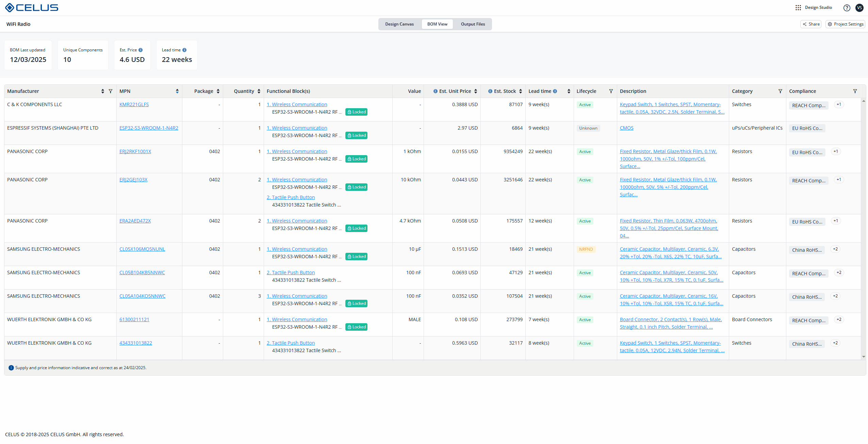
Task: Click the Lead time info icon in summary card
Action: pyautogui.click(x=184, y=50)
